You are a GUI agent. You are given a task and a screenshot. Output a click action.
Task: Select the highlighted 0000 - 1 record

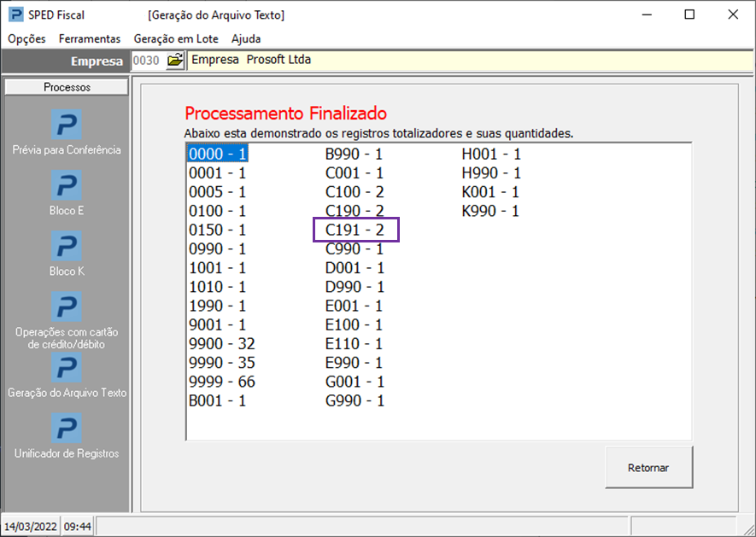[x=217, y=155]
